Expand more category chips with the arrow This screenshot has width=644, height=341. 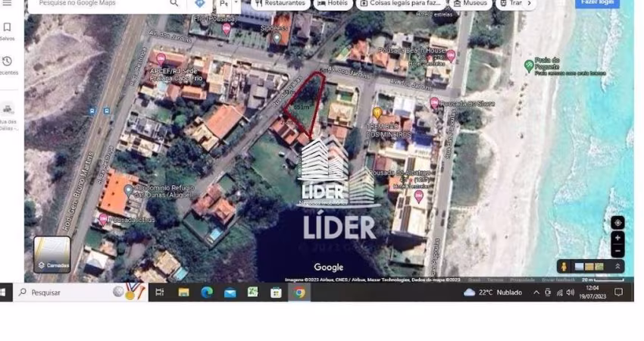[x=529, y=3]
